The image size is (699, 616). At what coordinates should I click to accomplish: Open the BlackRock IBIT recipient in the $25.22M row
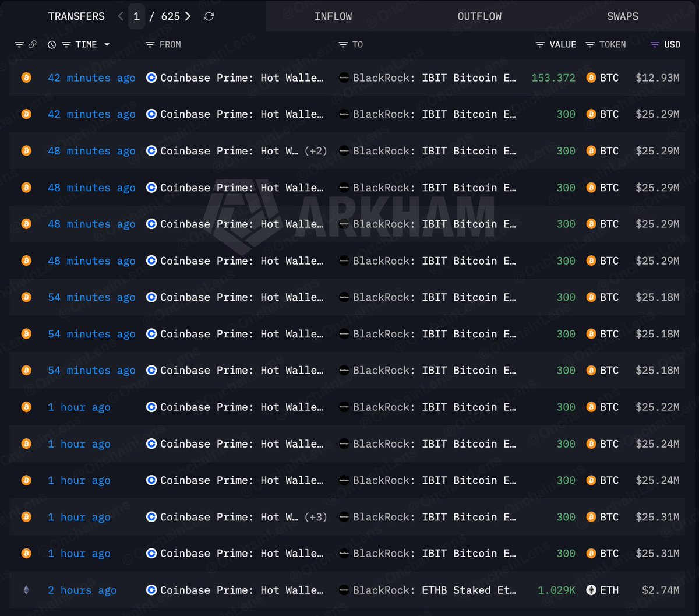click(x=435, y=407)
